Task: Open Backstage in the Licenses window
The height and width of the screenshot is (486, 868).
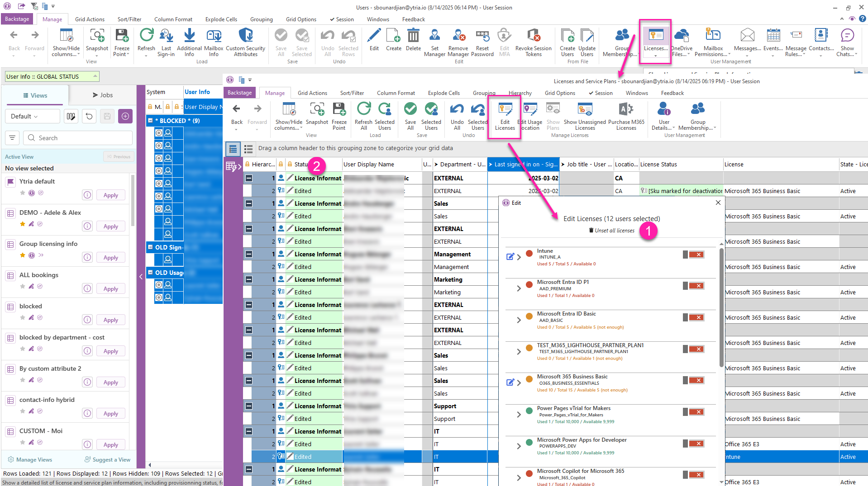Action: click(x=239, y=93)
